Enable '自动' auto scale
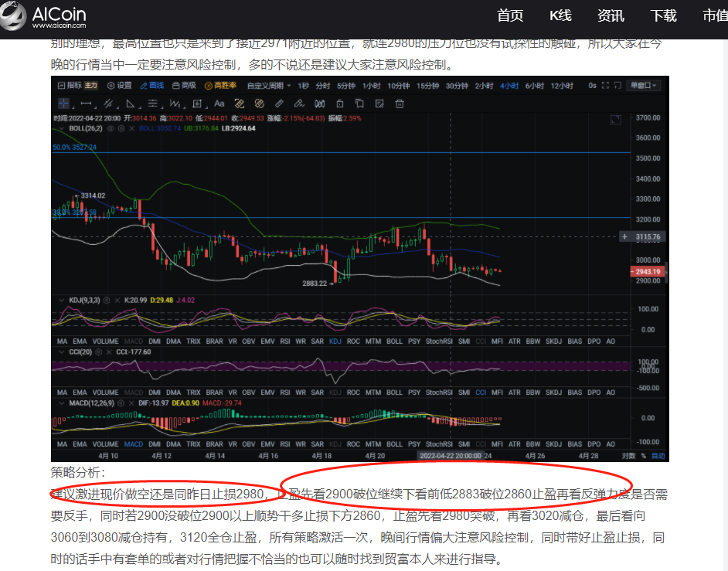Image resolution: width=728 pixels, height=571 pixels. 658,456
